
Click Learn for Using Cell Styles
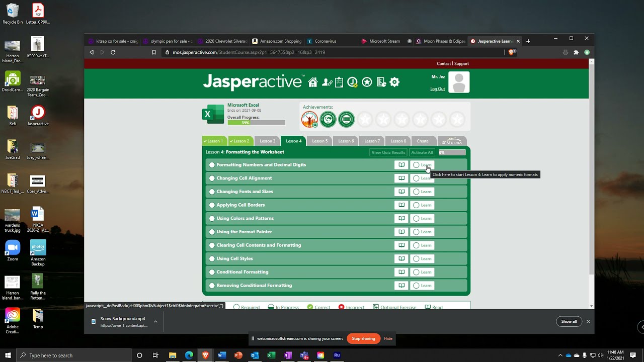click(x=422, y=258)
